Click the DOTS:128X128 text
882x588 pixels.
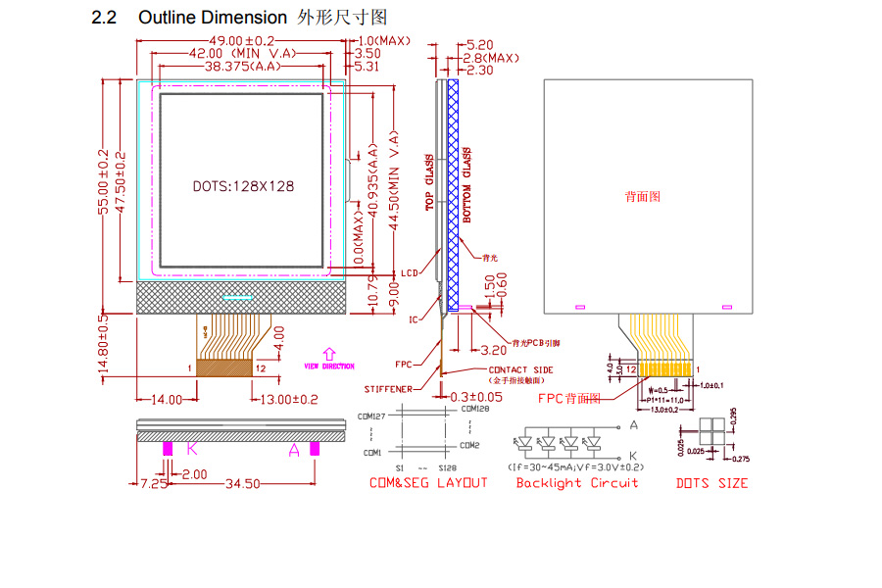coord(243,185)
